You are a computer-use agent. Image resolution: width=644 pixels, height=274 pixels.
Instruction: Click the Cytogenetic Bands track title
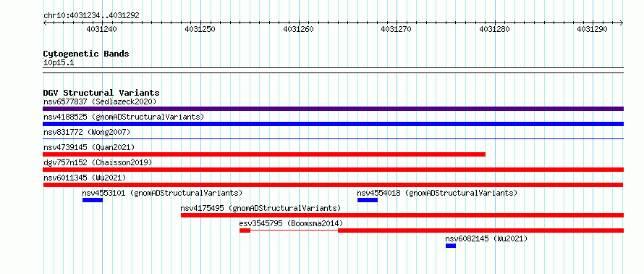[86, 54]
